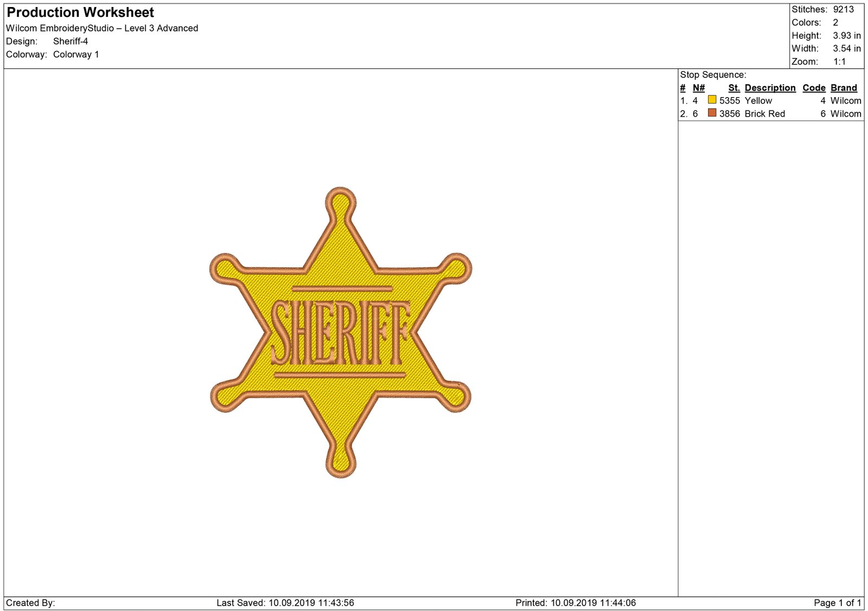Click the 'Stitches:' label in header

coord(809,9)
